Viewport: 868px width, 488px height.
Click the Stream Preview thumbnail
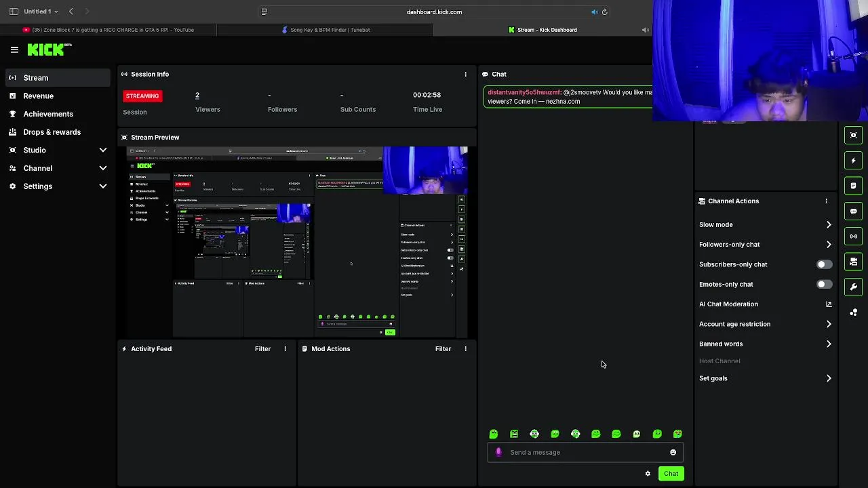[x=297, y=242]
